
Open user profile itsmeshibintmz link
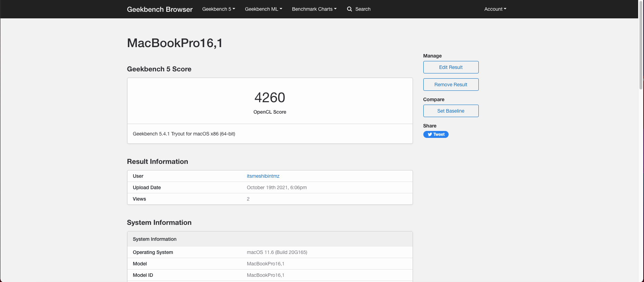[x=263, y=176]
